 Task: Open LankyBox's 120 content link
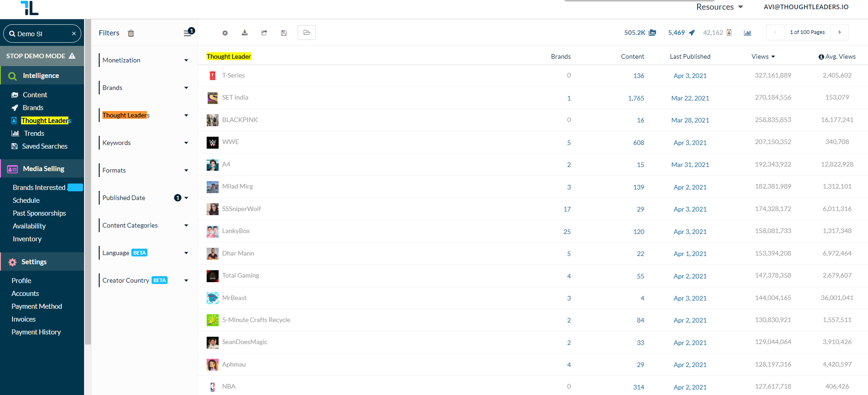pyautogui.click(x=639, y=232)
